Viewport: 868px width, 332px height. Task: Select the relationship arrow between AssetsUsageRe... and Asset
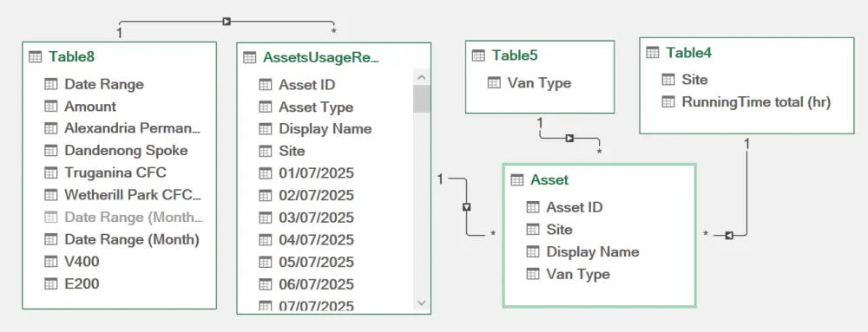point(467,206)
